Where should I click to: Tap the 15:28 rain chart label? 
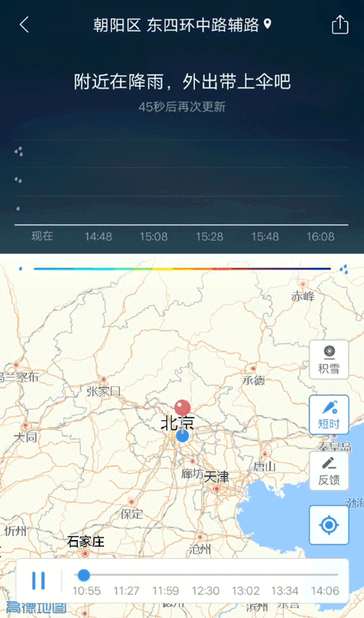coord(209,237)
